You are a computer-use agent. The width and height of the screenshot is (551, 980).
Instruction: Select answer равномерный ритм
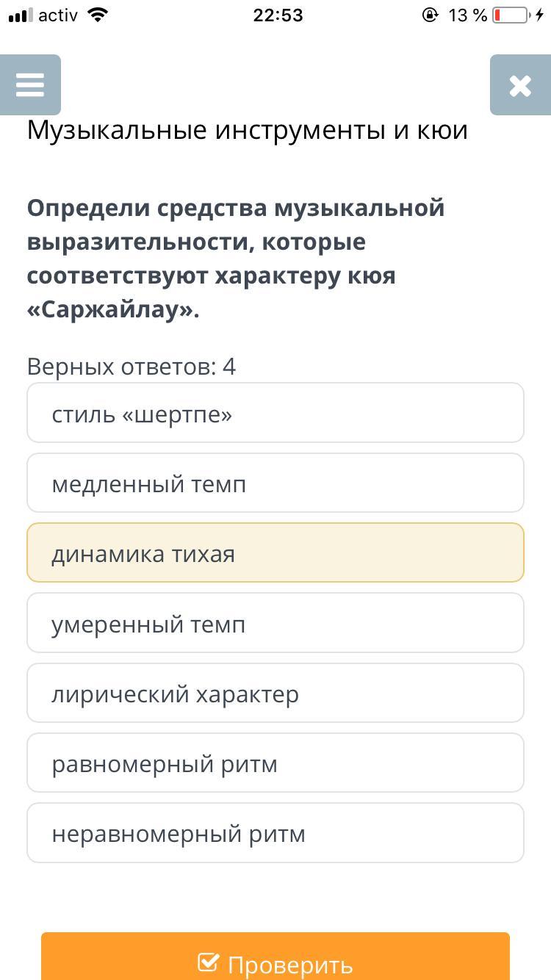(x=275, y=763)
